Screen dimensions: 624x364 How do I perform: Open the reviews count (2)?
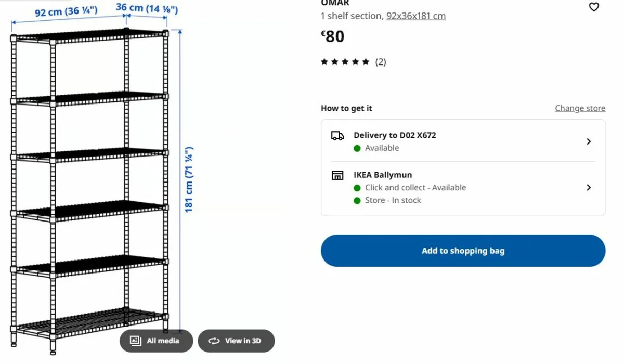tap(381, 62)
